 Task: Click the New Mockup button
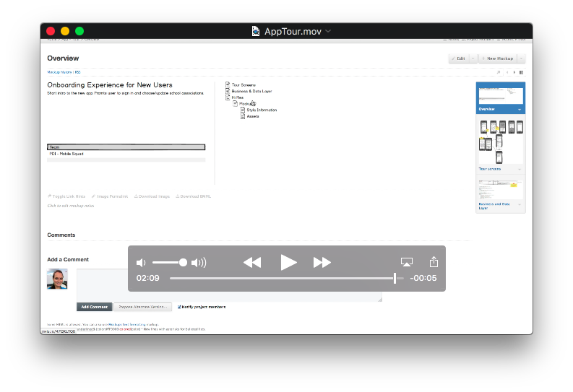(x=498, y=58)
